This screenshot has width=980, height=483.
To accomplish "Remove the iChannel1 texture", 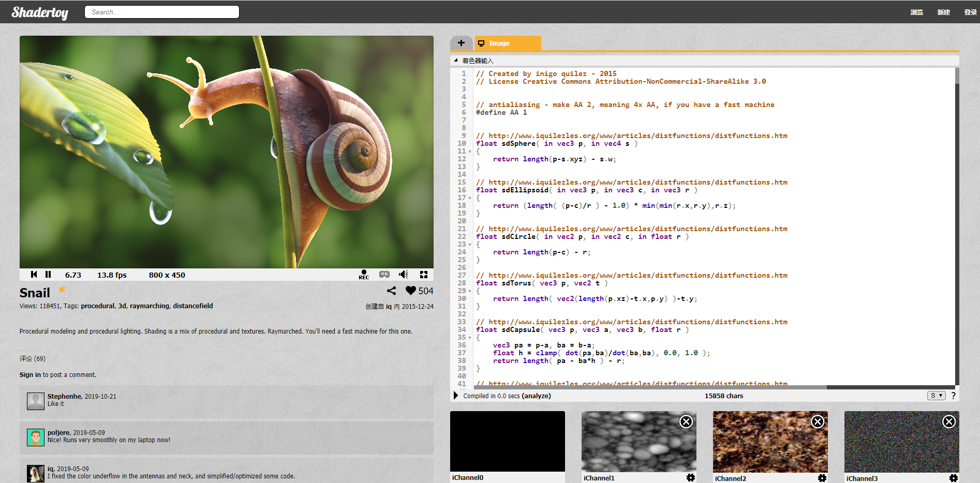I will point(686,422).
